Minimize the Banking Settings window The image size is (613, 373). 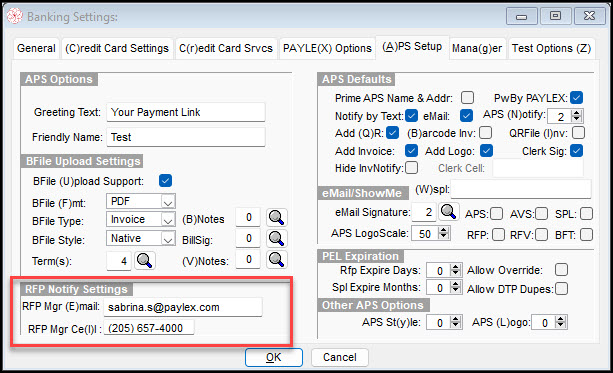[x=522, y=16]
